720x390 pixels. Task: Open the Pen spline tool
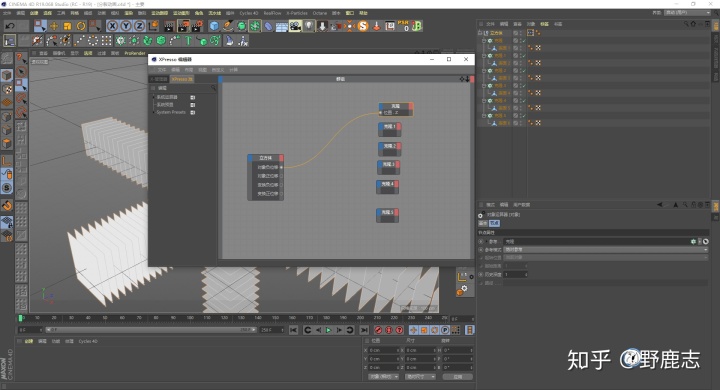click(228, 26)
